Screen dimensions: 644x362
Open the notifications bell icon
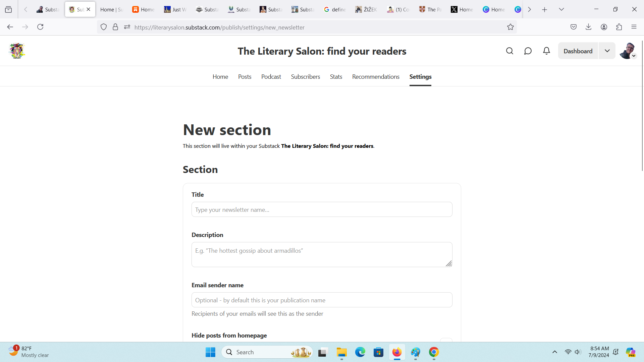pyautogui.click(x=546, y=51)
